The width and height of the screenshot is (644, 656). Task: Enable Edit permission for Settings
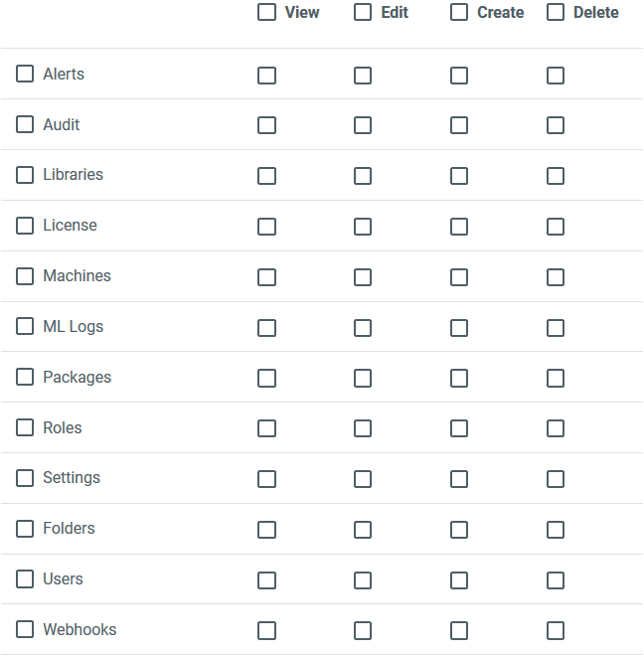point(363,479)
